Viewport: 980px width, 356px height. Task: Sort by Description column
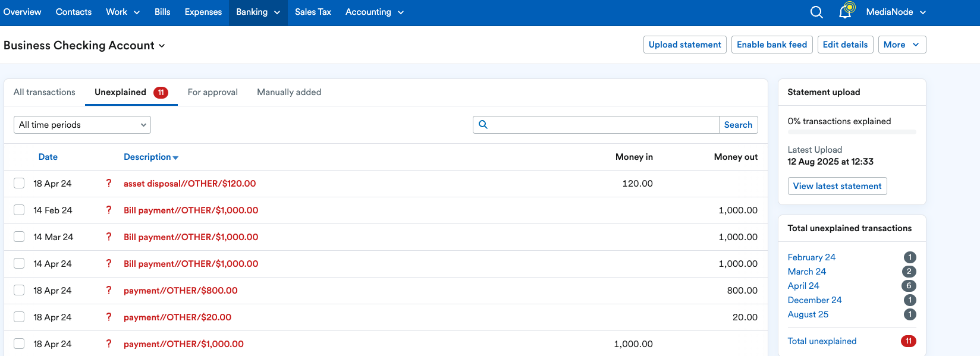(151, 157)
